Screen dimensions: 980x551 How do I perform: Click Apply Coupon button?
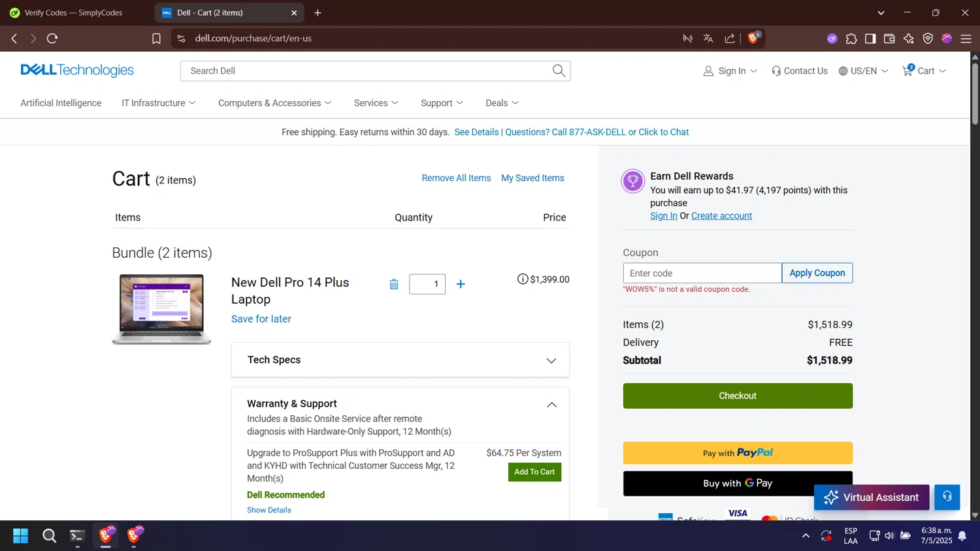click(817, 273)
